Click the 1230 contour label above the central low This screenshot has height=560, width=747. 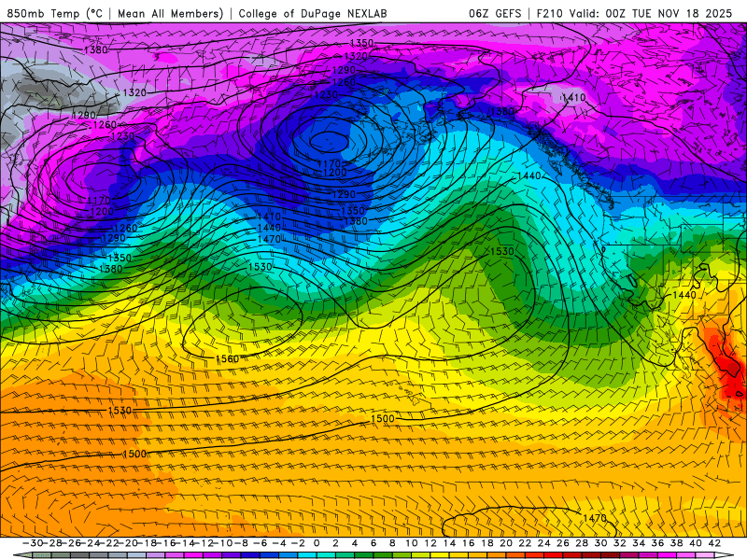click(x=326, y=95)
